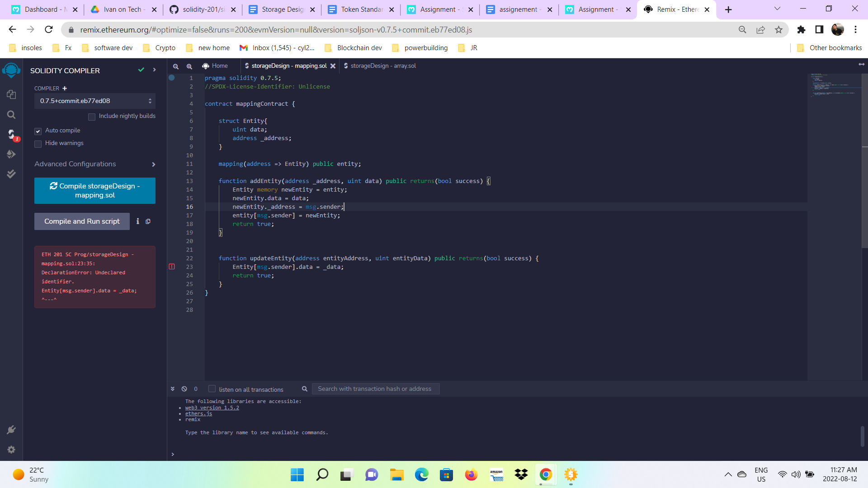Open Chrome extensions puzzle icon
Image resolution: width=868 pixels, height=488 pixels.
[801, 30]
